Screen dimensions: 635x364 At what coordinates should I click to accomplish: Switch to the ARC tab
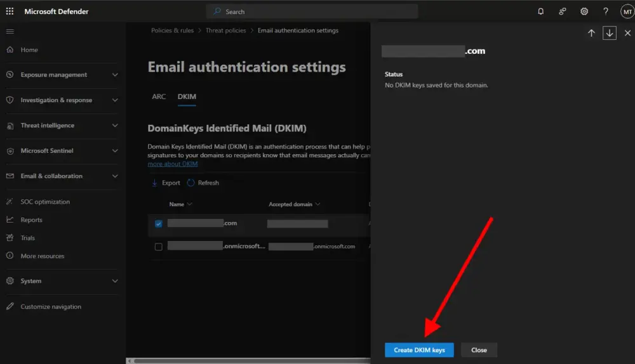pos(159,96)
